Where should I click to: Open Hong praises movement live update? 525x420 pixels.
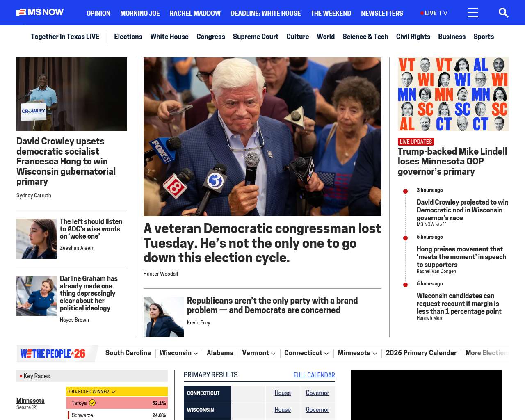click(x=461, y=257)
